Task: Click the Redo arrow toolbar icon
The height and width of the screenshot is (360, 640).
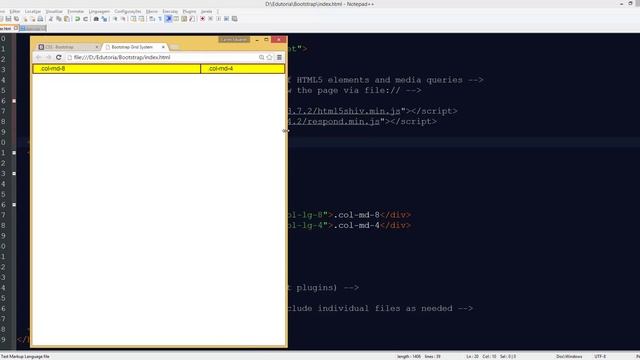Action: coord(85,19)
